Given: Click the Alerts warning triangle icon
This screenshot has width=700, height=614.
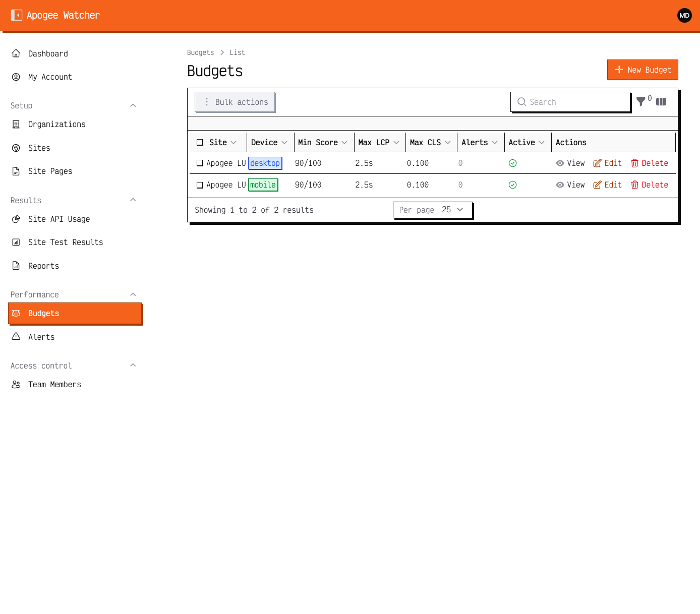Looking at the screenshot, I should tap(16, 337).
